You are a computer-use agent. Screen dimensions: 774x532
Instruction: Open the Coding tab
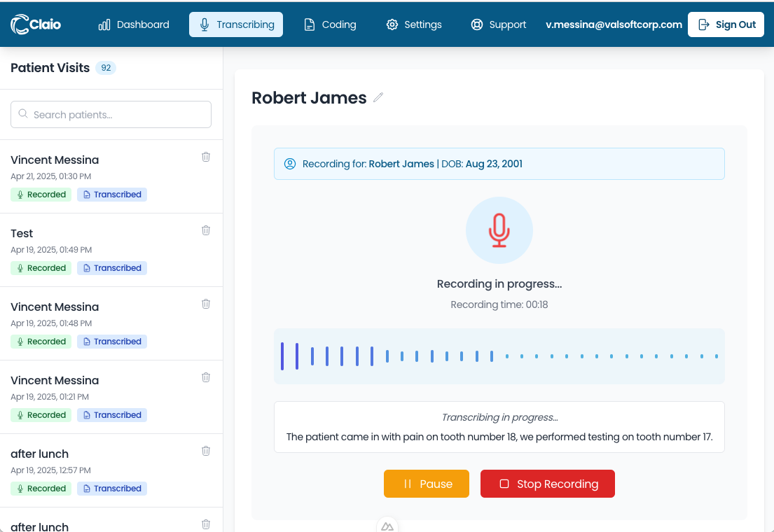coord(330,24)
